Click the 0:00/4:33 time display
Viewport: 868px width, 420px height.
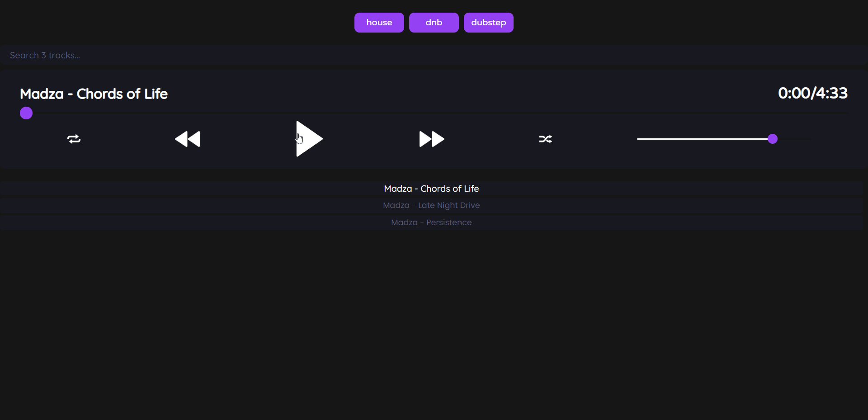(x=812, y=93)
